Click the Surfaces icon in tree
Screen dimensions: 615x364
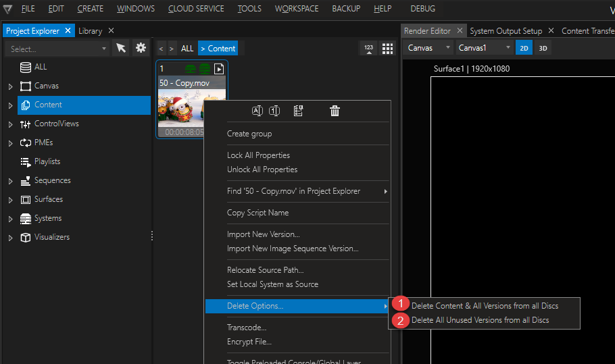click(x=26, y=200)
